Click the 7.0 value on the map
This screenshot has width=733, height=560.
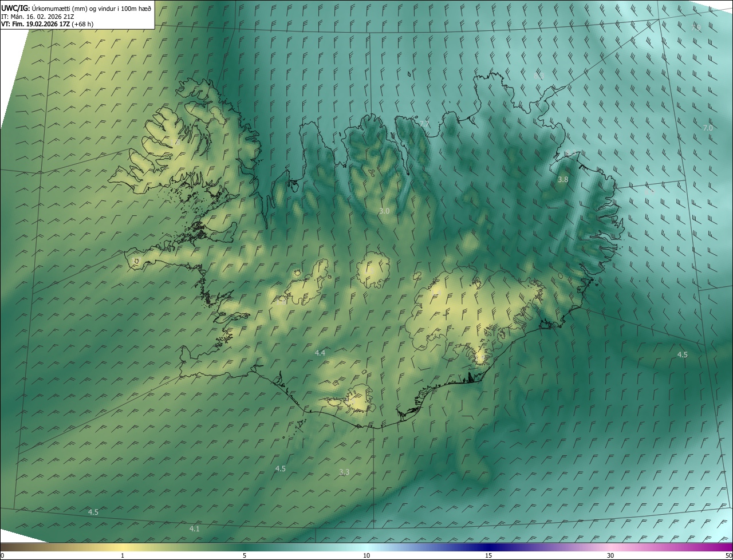(x=708, y=128)
